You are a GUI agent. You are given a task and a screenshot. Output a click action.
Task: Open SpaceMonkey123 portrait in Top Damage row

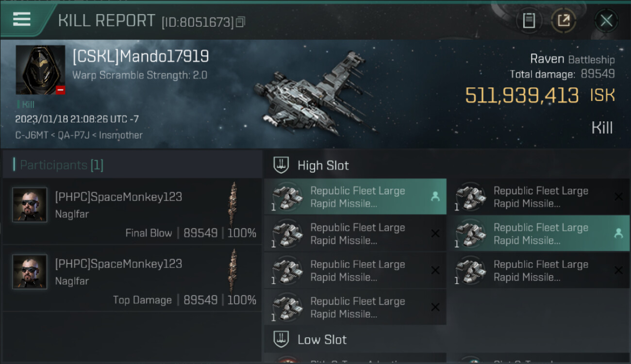(x=30, y=272)
